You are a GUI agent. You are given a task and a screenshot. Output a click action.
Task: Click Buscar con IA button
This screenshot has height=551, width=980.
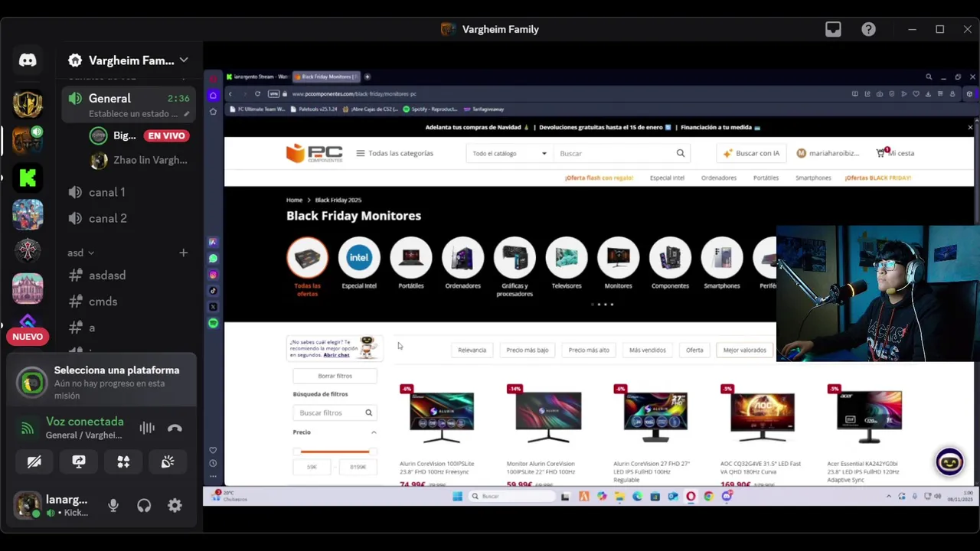coord(751,153)
